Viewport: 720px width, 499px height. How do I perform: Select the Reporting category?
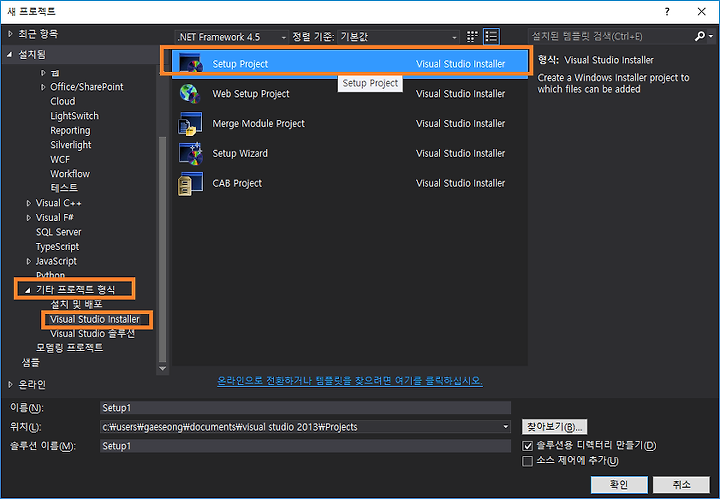70,130
